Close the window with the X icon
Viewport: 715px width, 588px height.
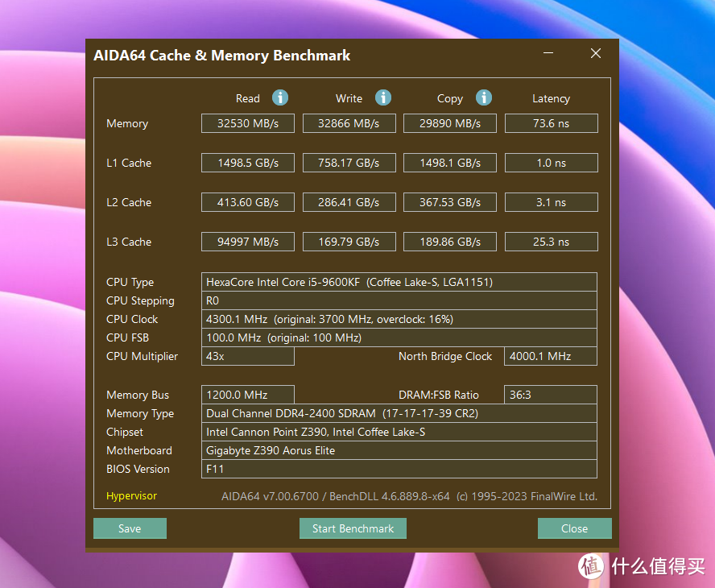pyautogui.click(x=596, y=53)
